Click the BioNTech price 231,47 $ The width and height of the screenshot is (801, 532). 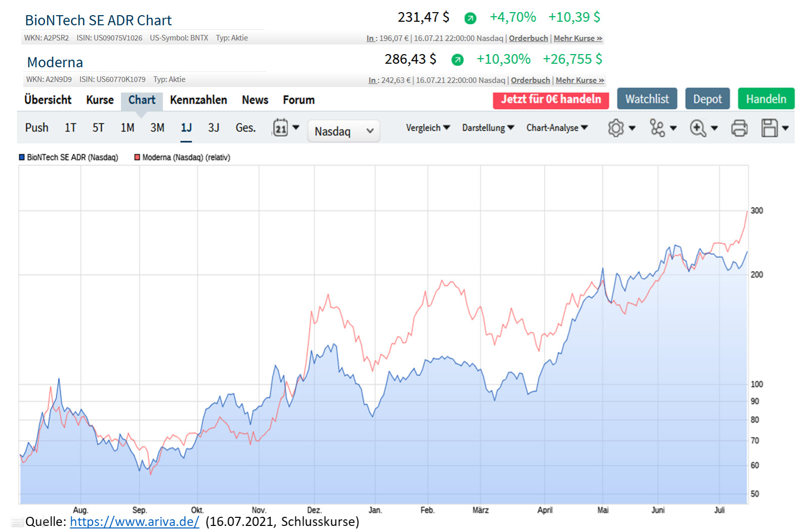coord(423,18)
